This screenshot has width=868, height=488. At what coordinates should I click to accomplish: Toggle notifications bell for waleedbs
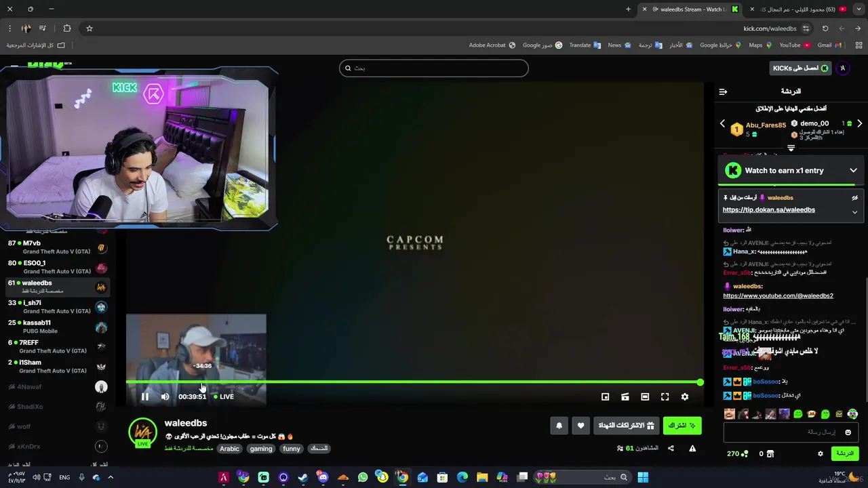point(559,426)
